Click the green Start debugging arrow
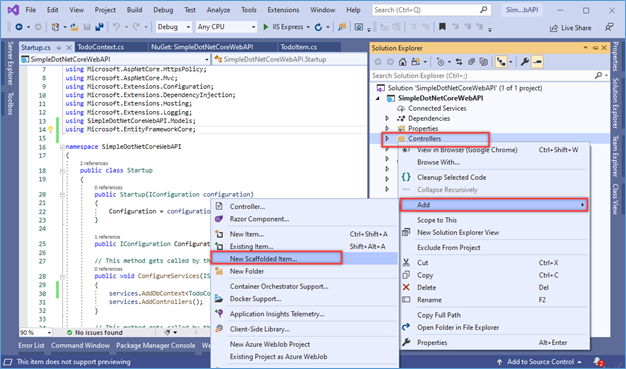This screenshot has height=369, width=626. [265, 27]
